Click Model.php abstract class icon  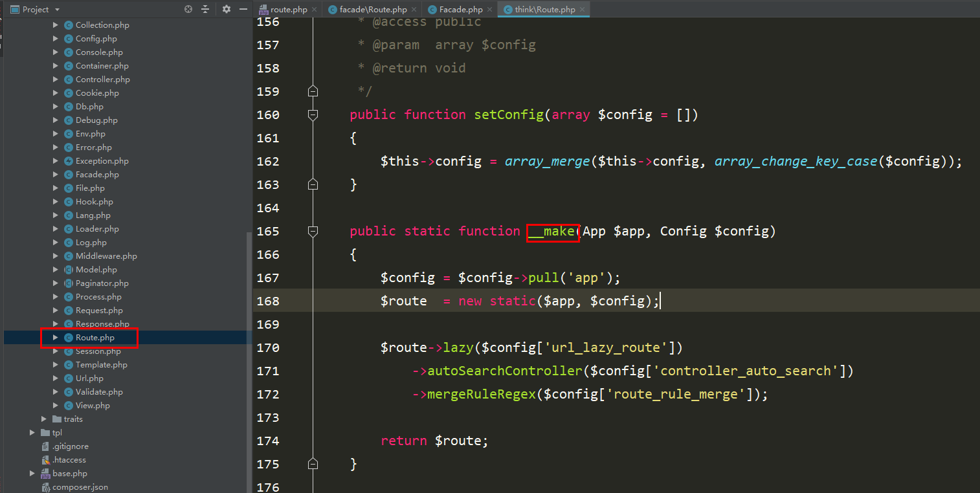(x=69, y=270)
